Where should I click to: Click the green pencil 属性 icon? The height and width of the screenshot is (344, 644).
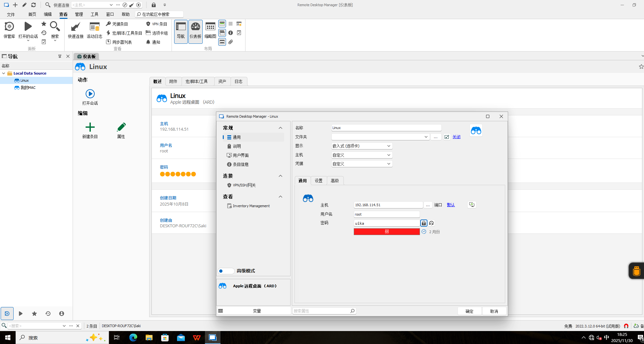pos(121,127)
